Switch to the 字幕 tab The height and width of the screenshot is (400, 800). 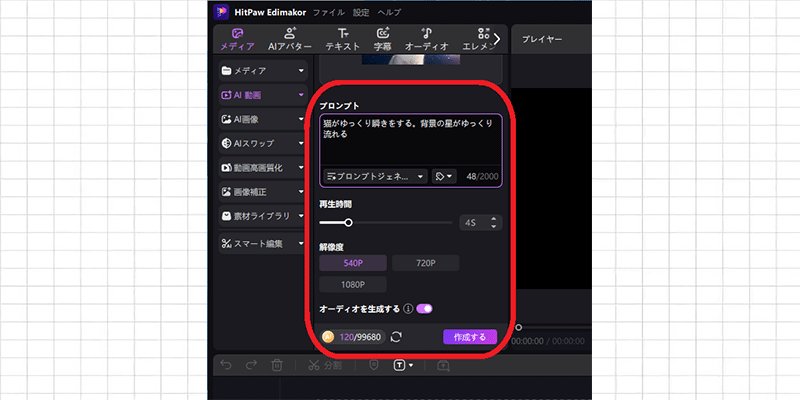click(x=383, y=39)
